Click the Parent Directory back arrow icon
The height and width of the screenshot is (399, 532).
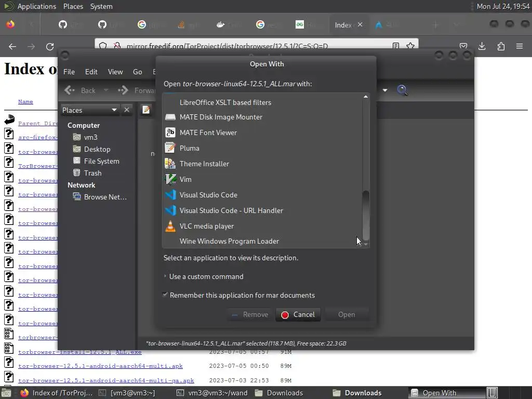(9, 119)
